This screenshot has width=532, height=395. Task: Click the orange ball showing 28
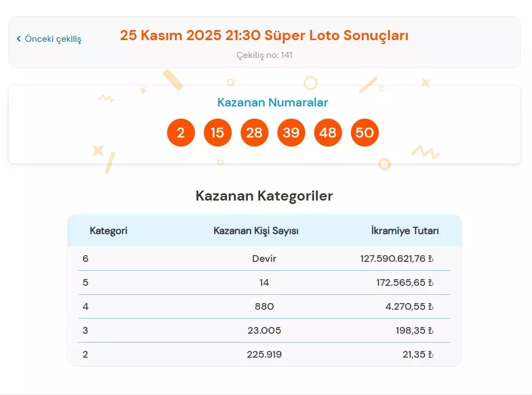pos(254,132)
